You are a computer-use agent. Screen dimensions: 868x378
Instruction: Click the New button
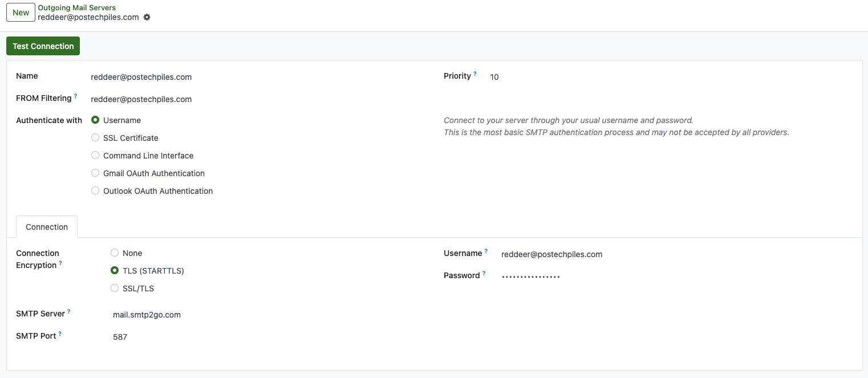[21, 13]
